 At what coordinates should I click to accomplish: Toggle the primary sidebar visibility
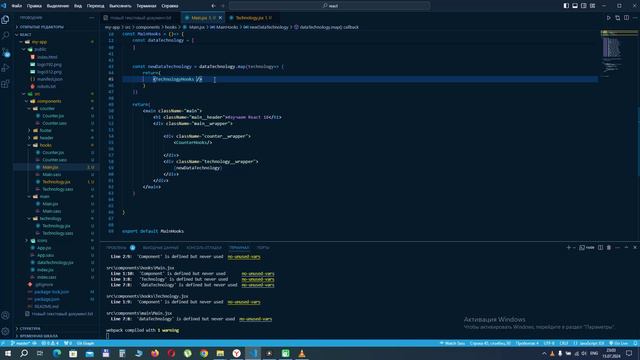pyautogui.click(x=566, y=6)
